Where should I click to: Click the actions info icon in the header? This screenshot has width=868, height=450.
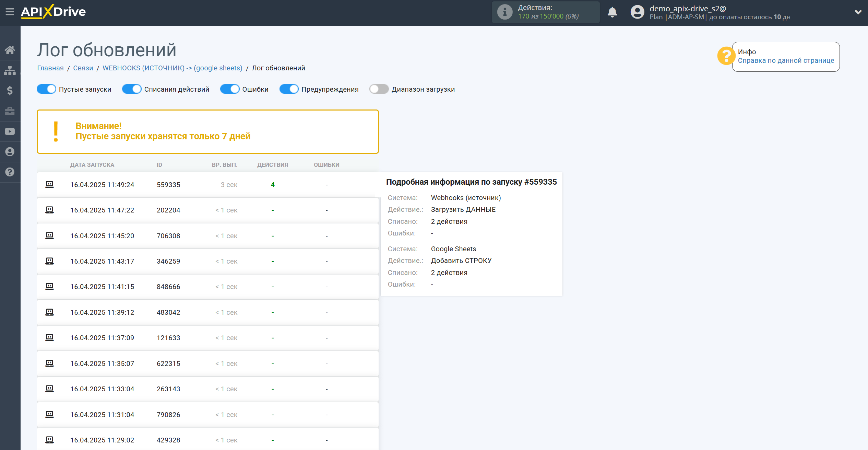tap(504, 12)
